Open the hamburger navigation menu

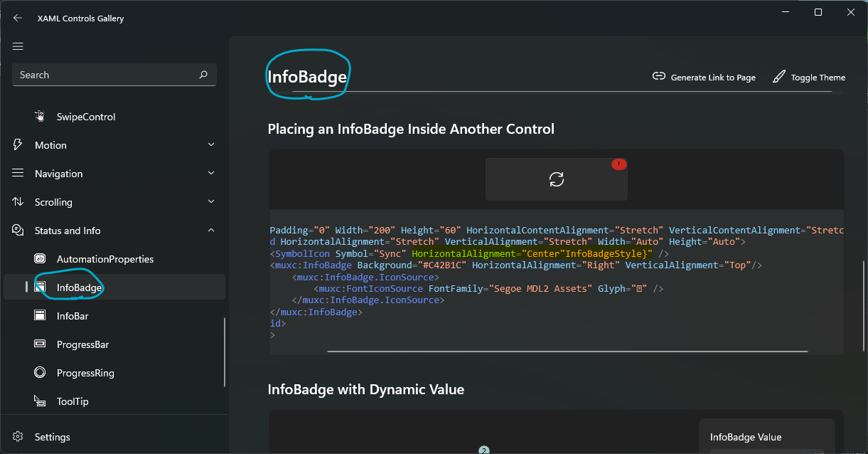(x=18, y=46)
